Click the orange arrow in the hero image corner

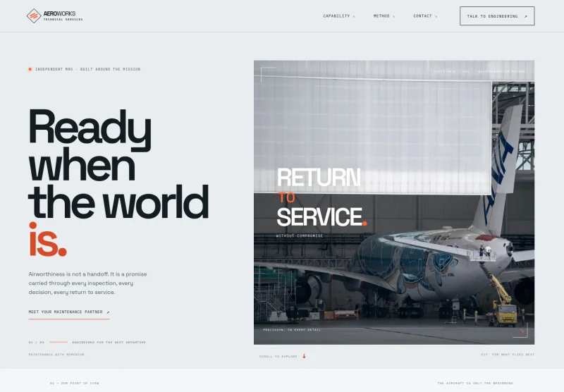(522, 331)
